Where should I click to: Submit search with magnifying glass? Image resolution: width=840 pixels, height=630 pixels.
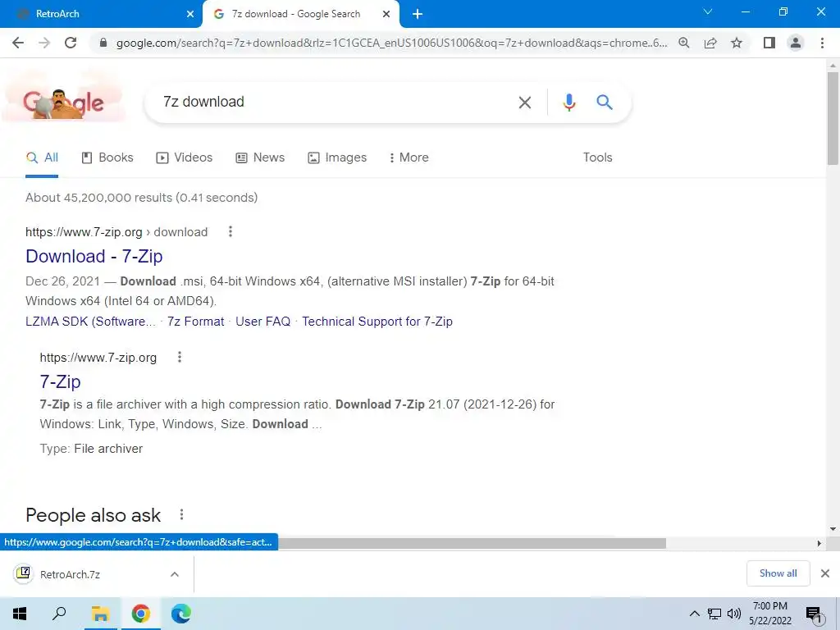point(605,102)
